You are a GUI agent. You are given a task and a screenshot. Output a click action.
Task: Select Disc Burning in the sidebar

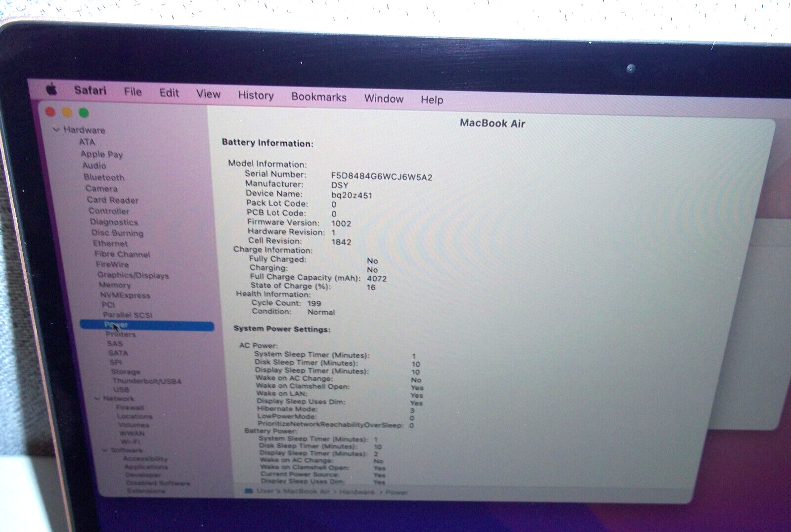(x=117, y=233)
